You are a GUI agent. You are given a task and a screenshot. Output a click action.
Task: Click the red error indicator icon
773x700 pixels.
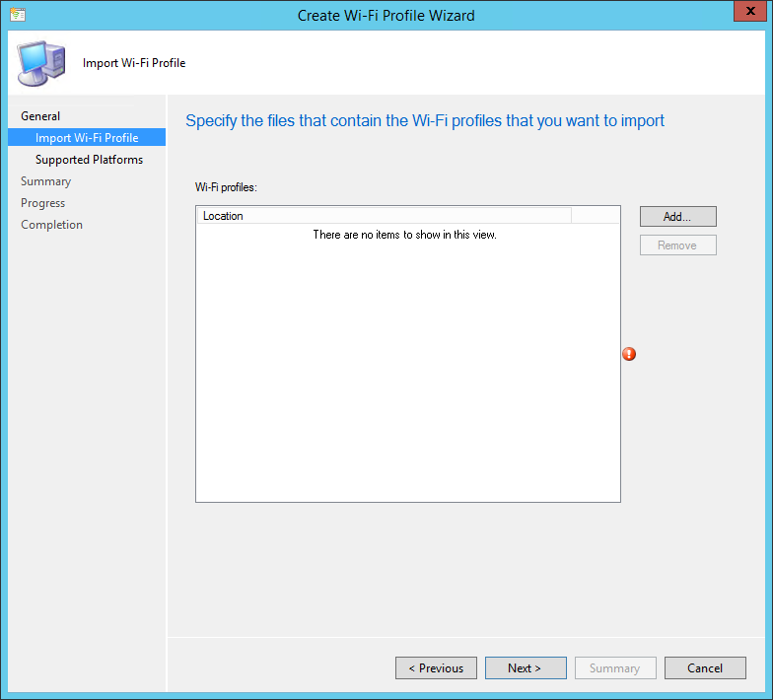click(629, 354)
